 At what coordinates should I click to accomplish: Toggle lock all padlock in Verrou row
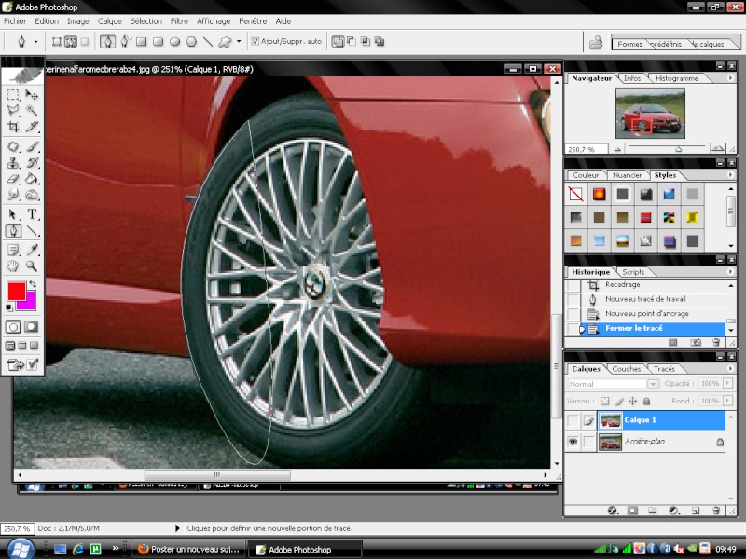[646, 402]
